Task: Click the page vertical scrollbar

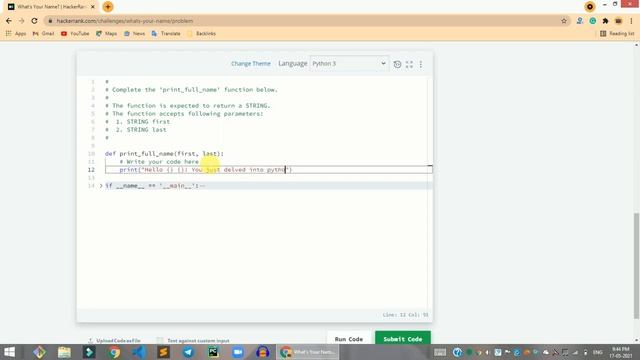Action: pyautogui.click(x=636, y=265)
